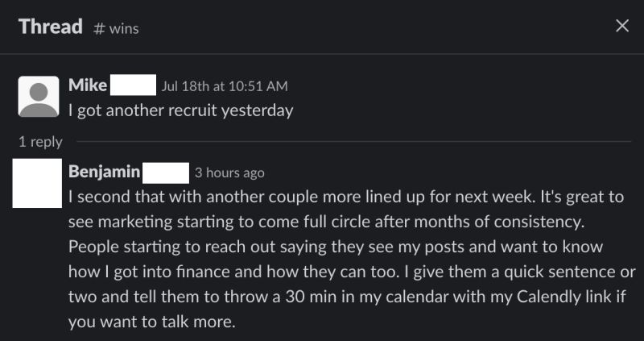644x341 pixels.
Task: Click the hash symbol before wins
Action: tap(98, 28)
